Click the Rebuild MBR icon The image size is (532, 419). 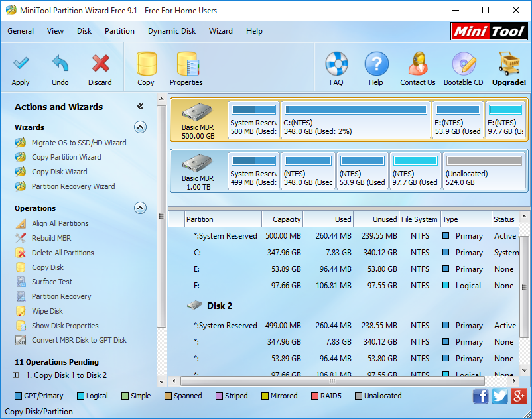tap(21, 238)
